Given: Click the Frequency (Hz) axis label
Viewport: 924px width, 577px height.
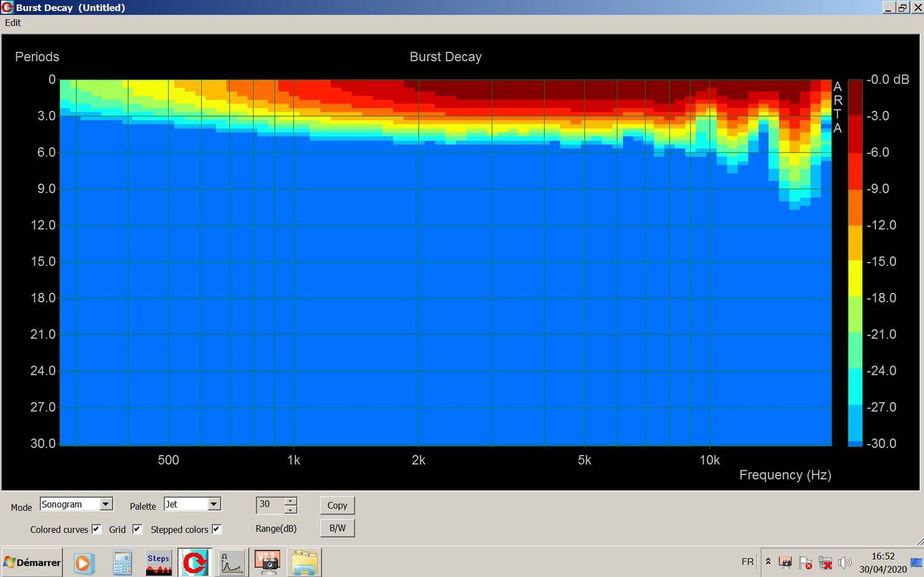Looking at the screenshot, I should coord(785,475).
